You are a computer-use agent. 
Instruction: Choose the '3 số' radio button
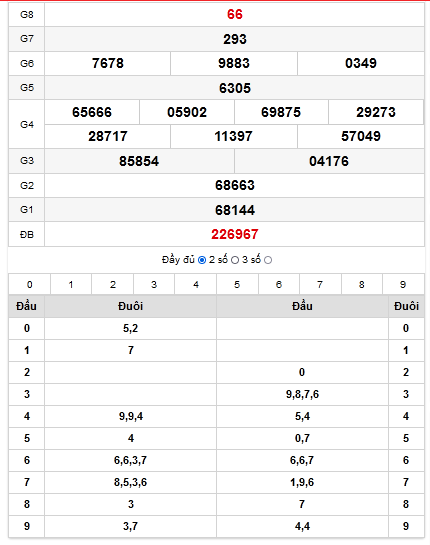(x=268, y=260)
